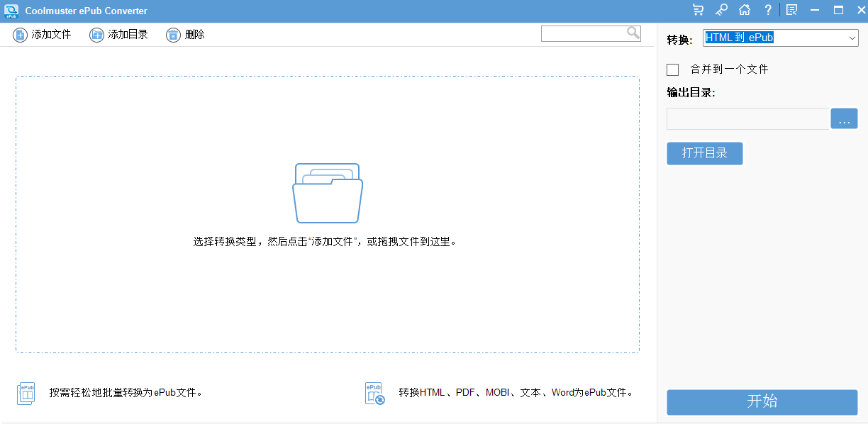Click the question mark help icon

768,10
